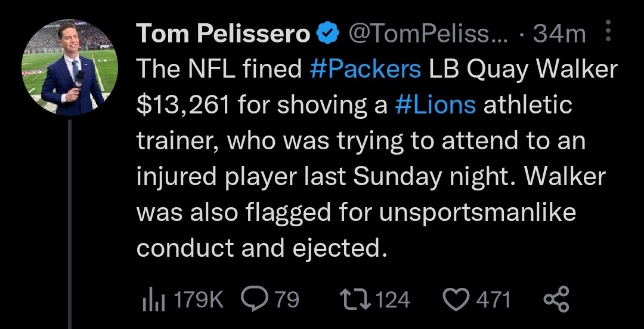
Task: Open the #Lions hashtag
Action: click(435, 106)
